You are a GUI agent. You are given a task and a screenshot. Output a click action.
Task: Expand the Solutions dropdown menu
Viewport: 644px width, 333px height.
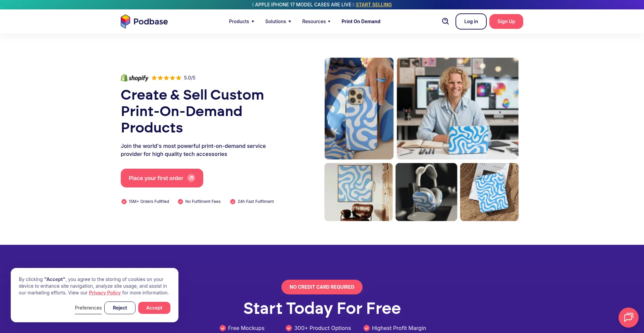[278, 21]
